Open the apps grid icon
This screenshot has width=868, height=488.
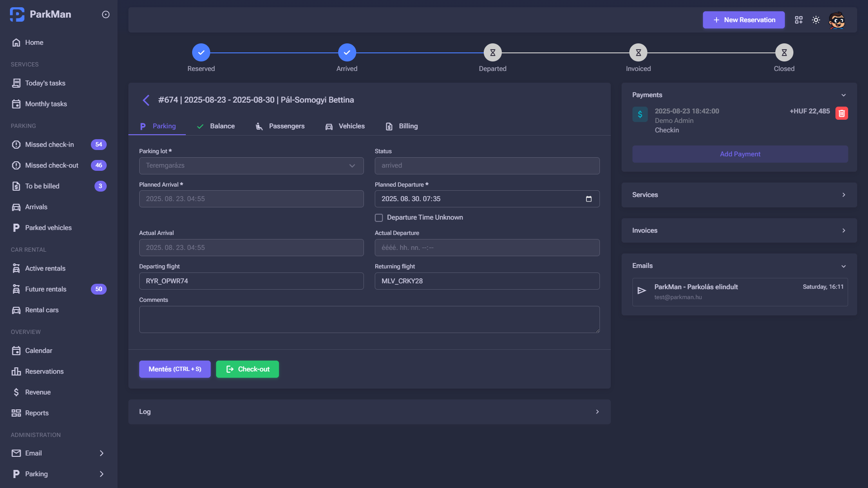pyautogui.click(x=799, y=20)
